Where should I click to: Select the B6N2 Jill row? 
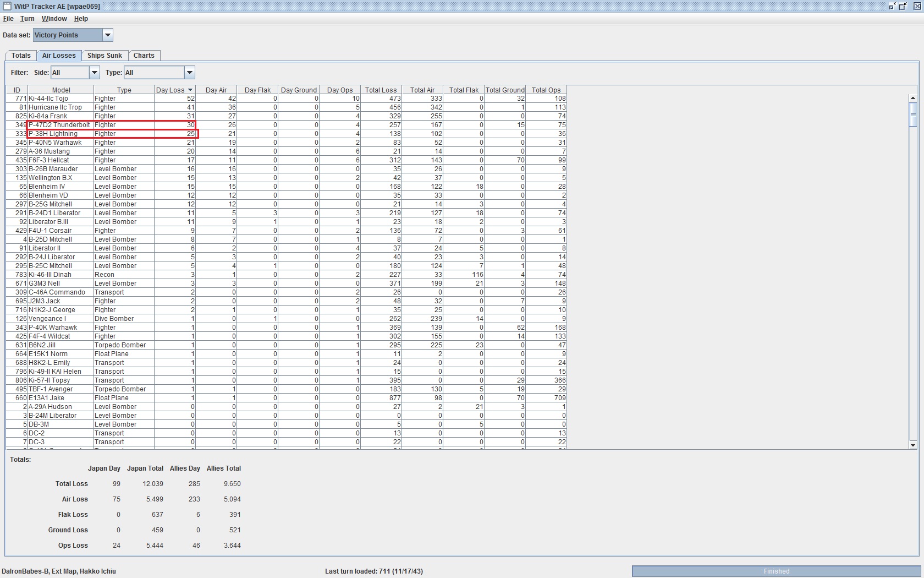[x=286, y=345]
